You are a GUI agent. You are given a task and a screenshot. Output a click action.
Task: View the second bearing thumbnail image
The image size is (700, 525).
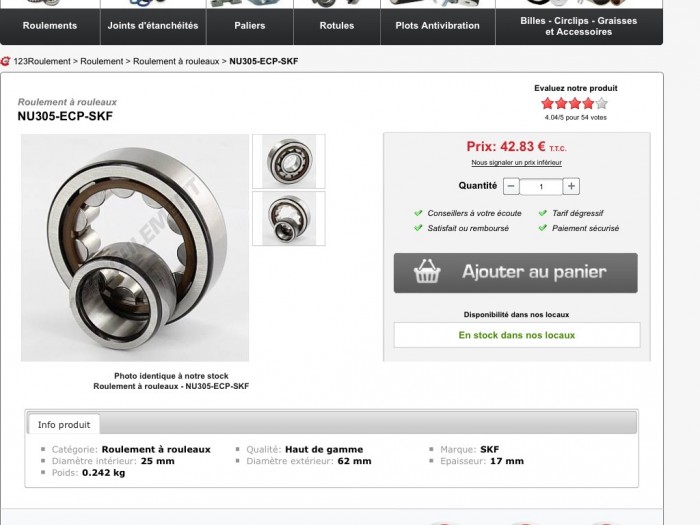(x=289, y=218)
